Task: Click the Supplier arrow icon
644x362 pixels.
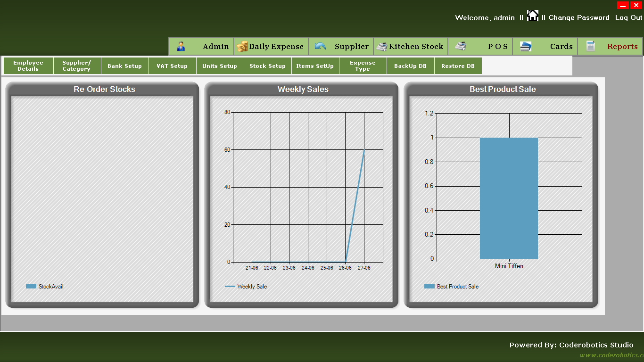Action: pyautogui.click(x=320, y=46)
